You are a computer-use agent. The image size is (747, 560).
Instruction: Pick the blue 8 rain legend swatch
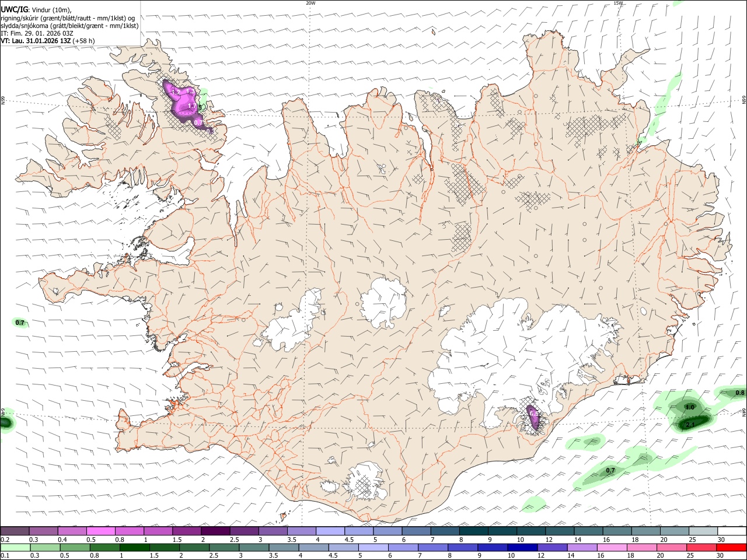tap(464, 548)
